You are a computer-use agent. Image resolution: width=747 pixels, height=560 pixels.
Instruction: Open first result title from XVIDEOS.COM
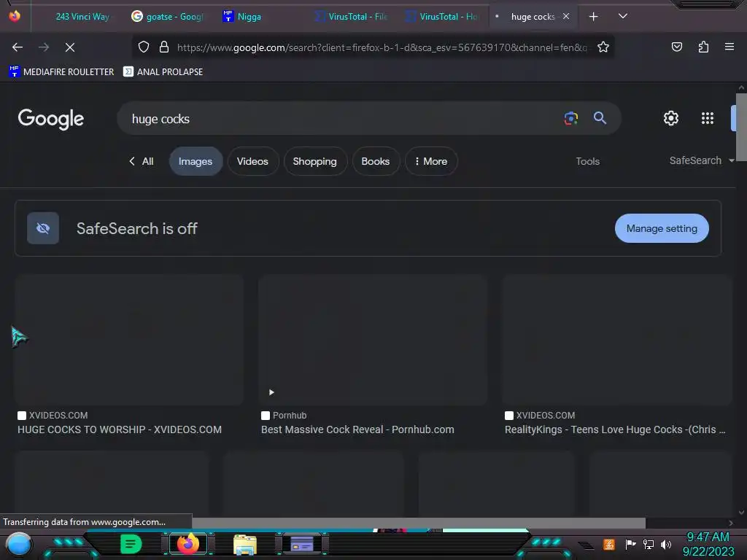pyautogui.click(x=120, y=429)
